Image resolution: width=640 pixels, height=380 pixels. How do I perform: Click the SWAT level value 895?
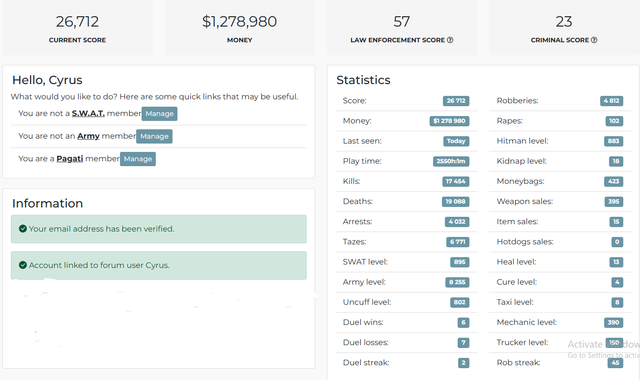pyautogui.click(x=460, y=262)
